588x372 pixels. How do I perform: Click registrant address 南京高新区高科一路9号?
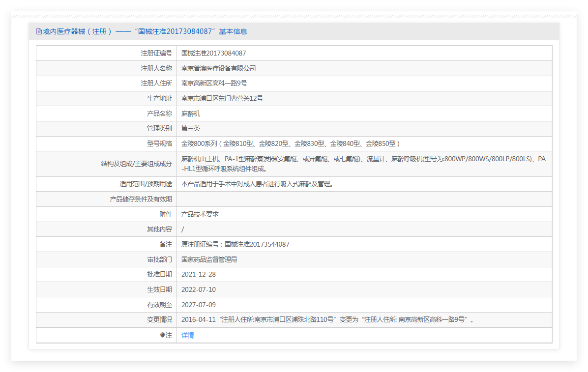[214, 83]
